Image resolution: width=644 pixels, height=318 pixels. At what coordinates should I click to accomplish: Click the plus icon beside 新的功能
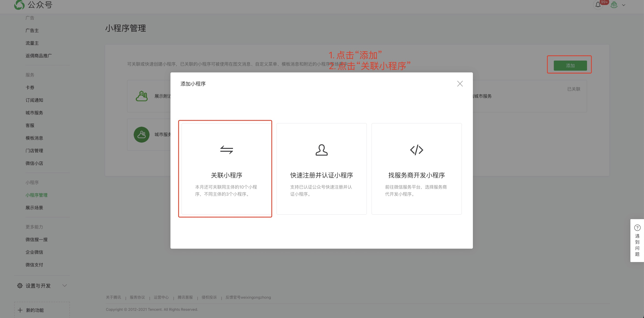(20, 310)
